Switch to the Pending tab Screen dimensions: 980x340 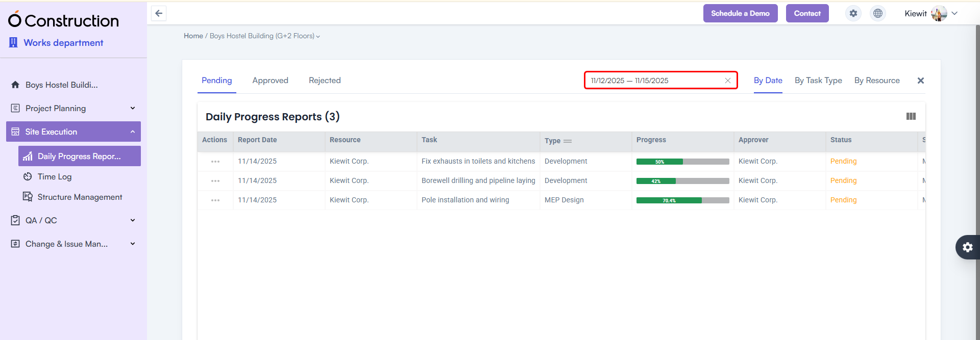[x=216, y=81]
